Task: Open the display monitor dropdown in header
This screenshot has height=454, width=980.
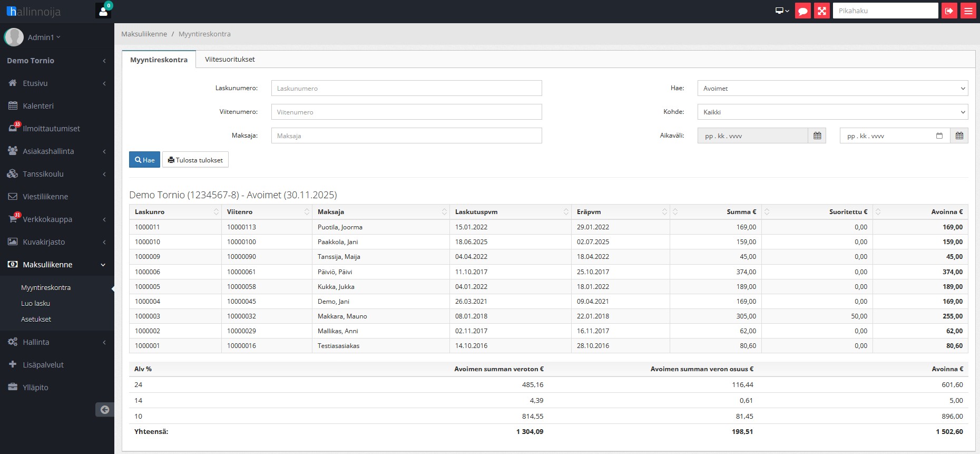Action: click(x=782, y=11)
